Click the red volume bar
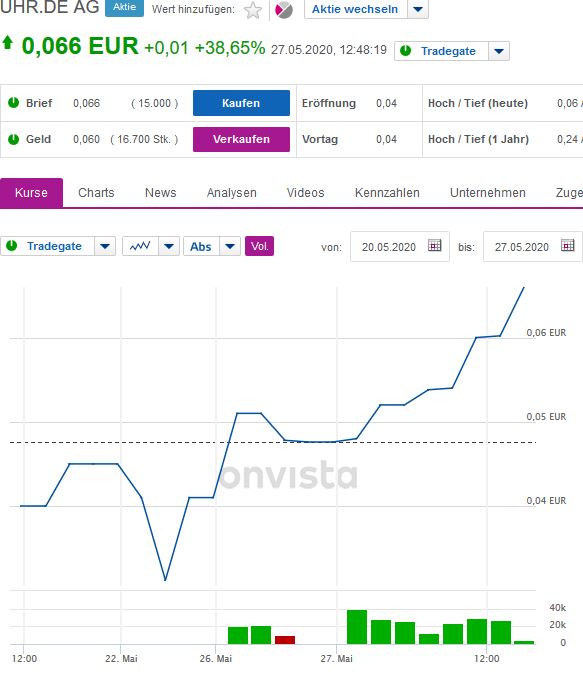Viewport: 583px width, 676px height. [x=285, y=640]
